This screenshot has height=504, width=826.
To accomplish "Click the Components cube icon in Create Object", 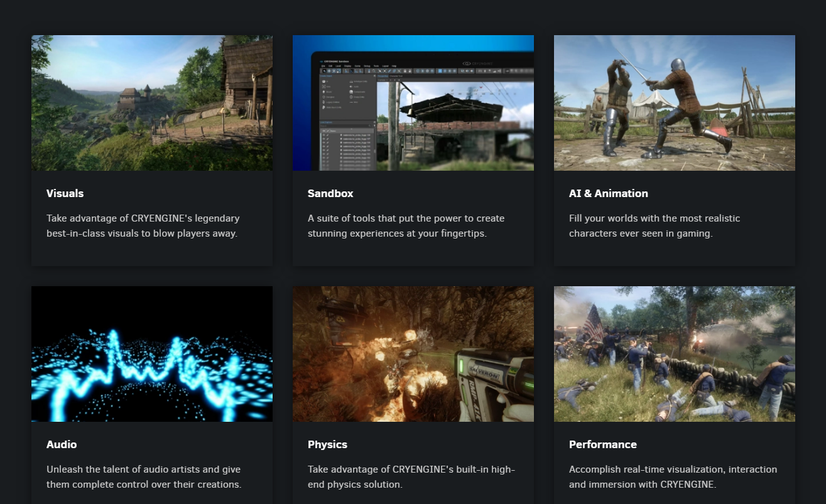I will (351, 92).
